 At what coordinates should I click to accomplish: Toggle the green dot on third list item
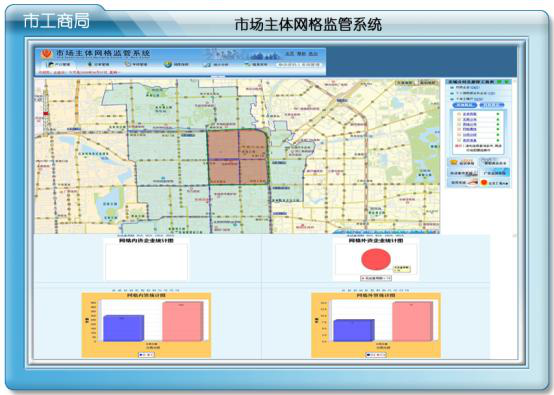click(498, 124)
